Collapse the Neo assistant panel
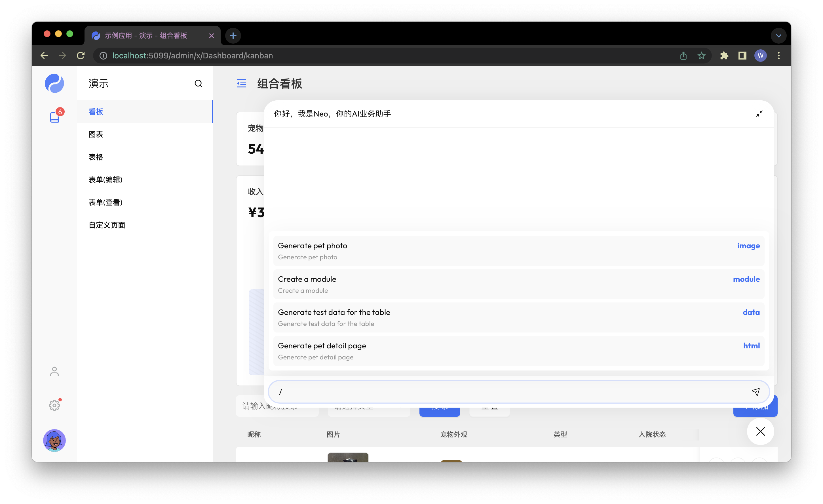The height and width of the screenshot is (504, 823). (759, 114)
